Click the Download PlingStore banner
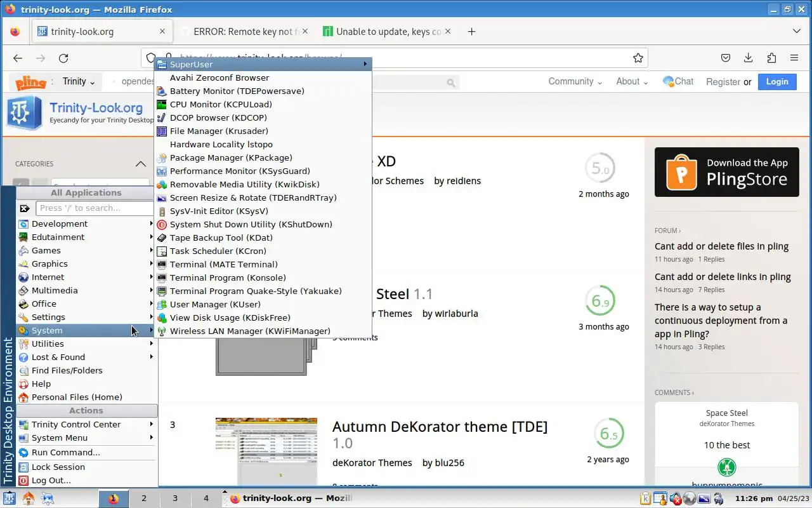This screenshot has width=812, height=508. point(727,172)
